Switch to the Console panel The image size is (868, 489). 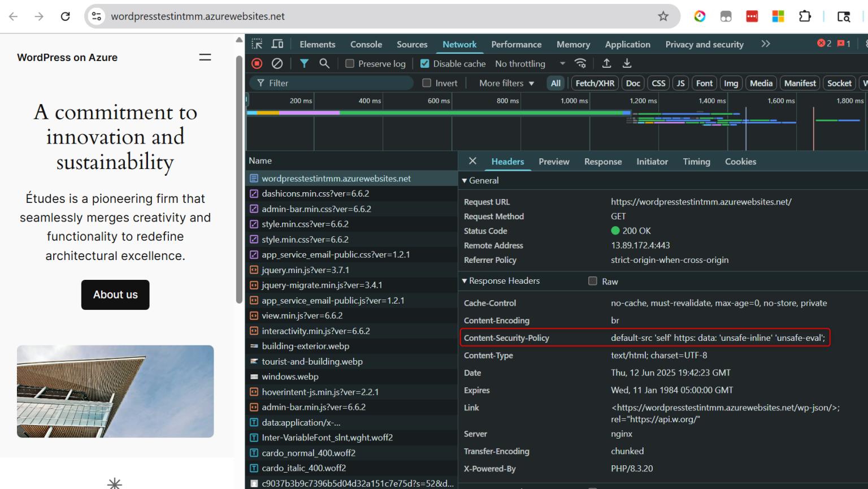366,44
